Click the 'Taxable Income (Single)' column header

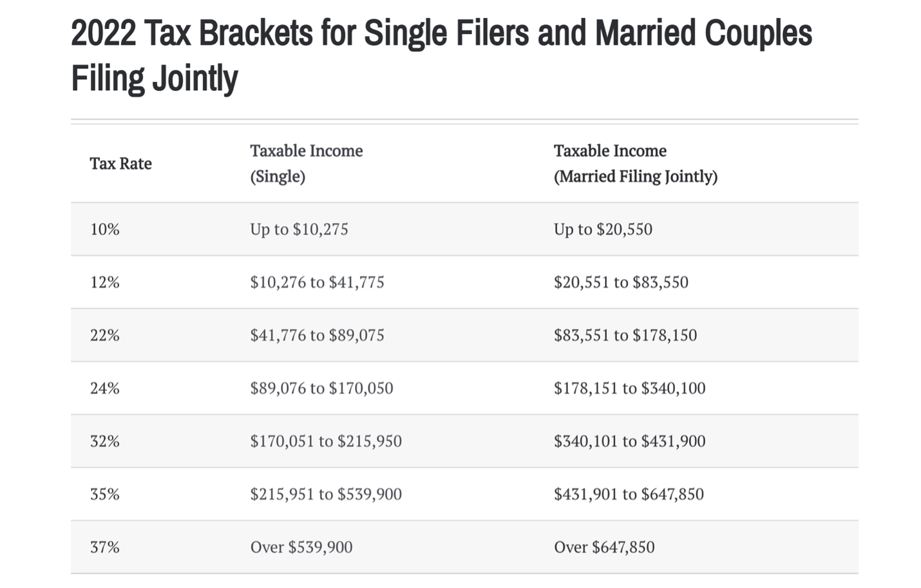point(307,164)
